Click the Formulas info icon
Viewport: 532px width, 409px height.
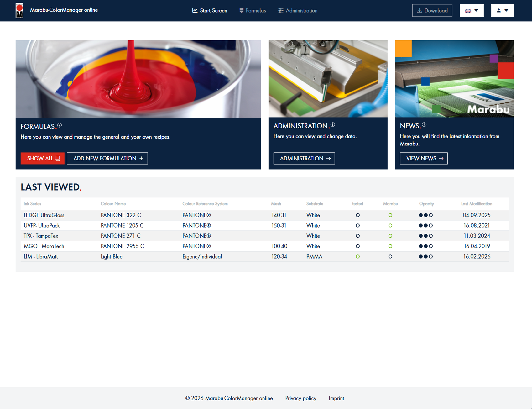click(60, 125)
